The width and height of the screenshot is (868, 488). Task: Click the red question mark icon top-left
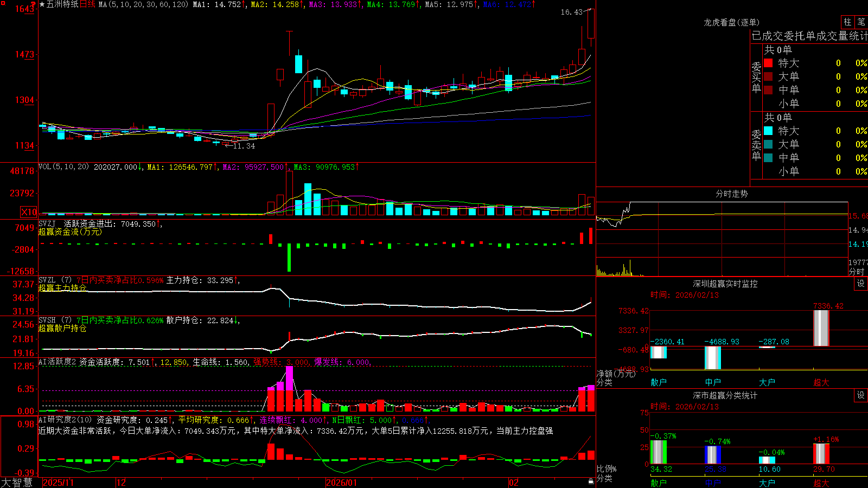33,4
